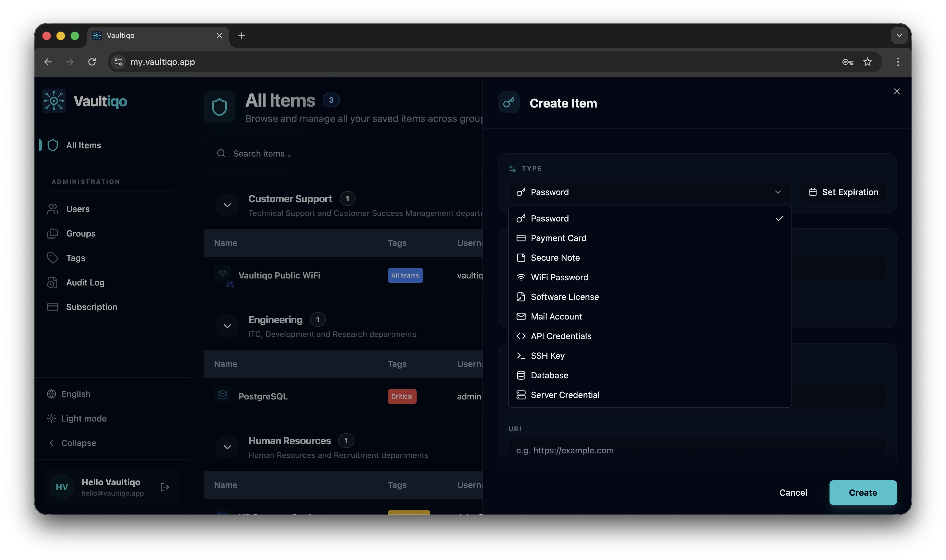Open the Users page link
Screen dimensions: 946x560
(78, 209)
